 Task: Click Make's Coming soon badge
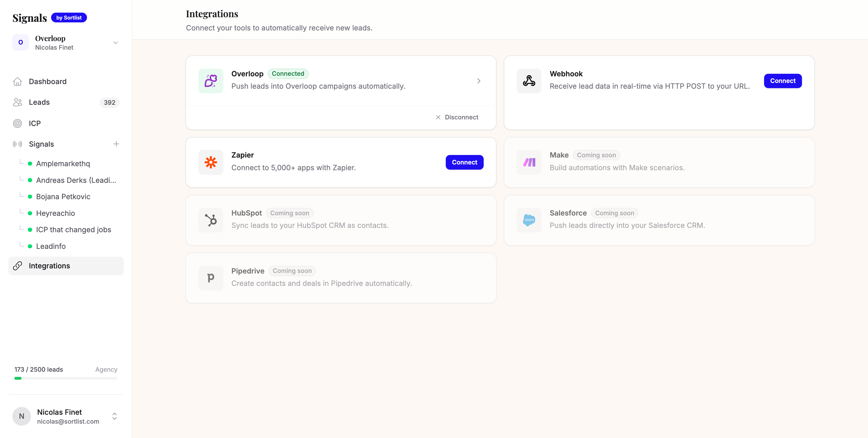[x=596, y=155]
